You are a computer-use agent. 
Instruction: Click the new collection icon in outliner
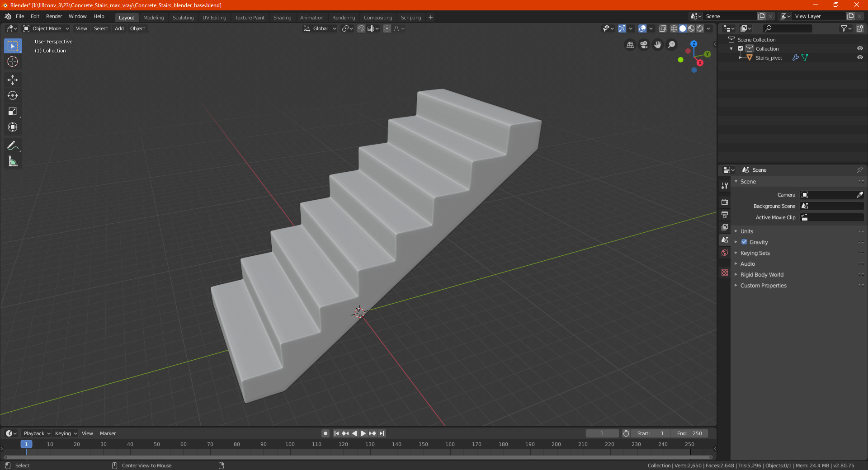(859, 28)
